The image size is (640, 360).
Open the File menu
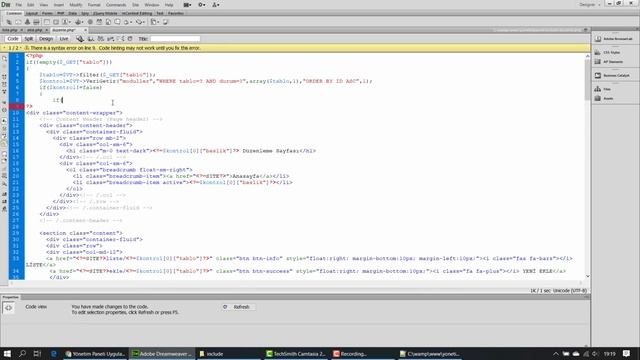point(18,5)
